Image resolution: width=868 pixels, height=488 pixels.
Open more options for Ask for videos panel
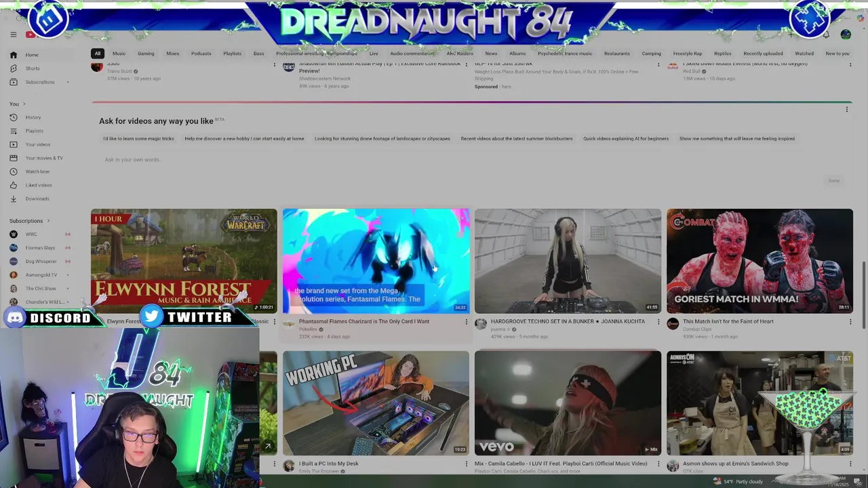846,109
